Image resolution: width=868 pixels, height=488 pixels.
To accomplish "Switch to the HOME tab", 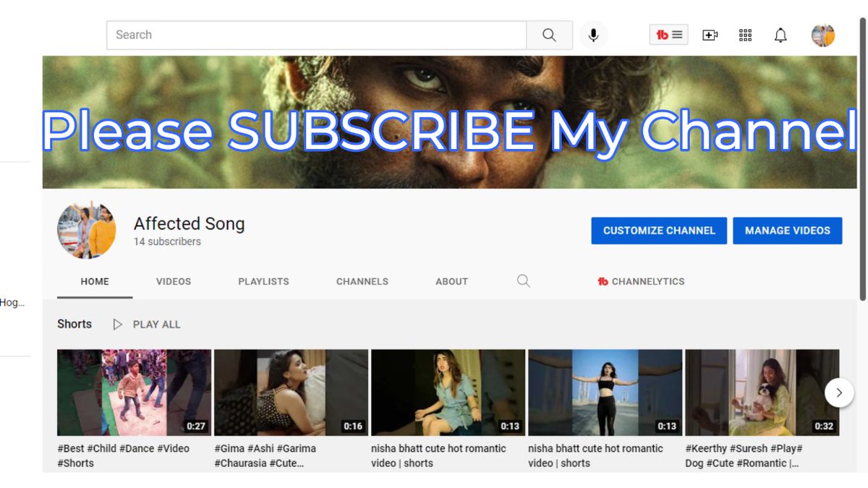I will click(95, 281).
